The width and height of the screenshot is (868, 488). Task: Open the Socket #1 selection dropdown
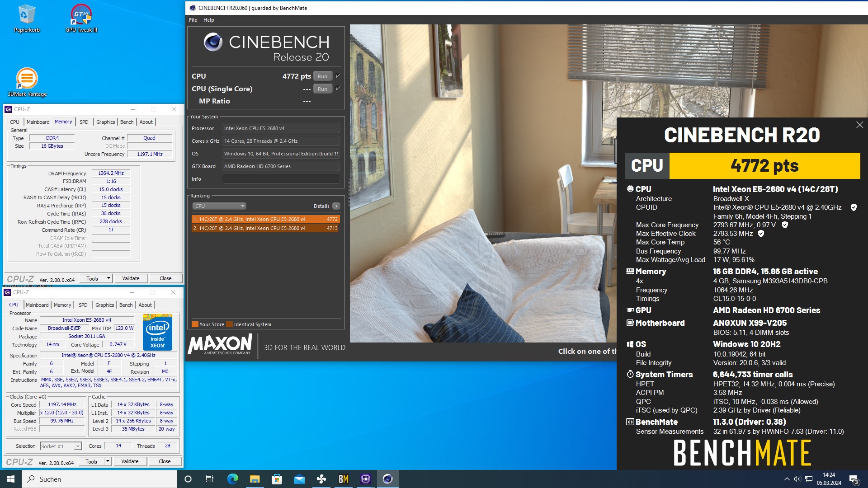point(61,446)
